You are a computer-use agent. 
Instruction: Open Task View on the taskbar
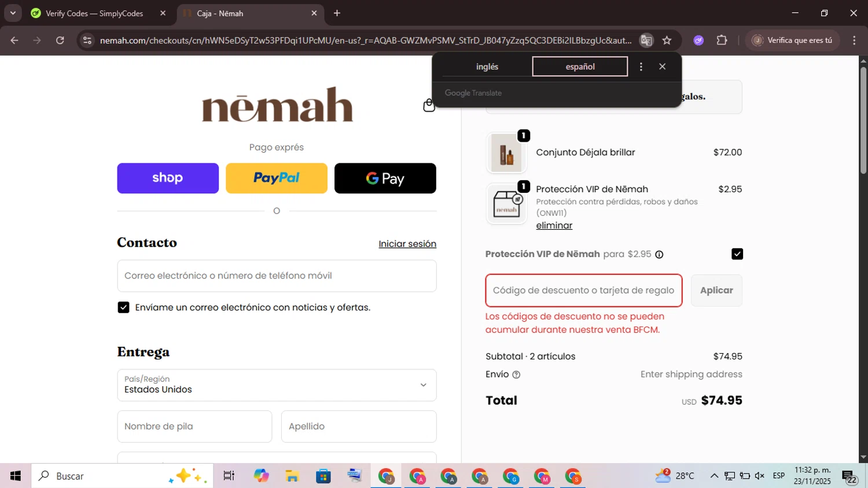229,476
